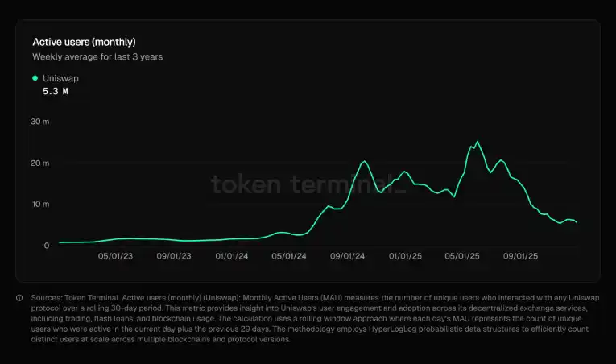Image resolution: width=616 pixels, height=364 pixels.
Task: Select the 05/01/23 date on the x-axis
Action: click(x=115, y=256)
